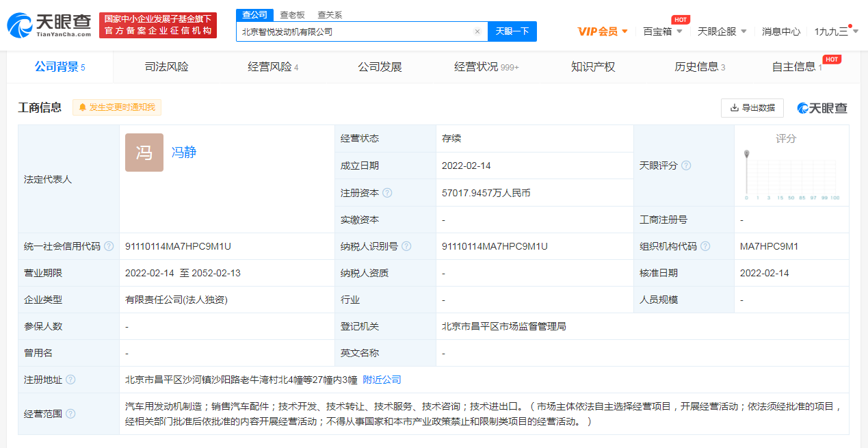The height and width of the screenshot is (448, 868).
Task: Click help icon next to 纳税人识别号
Action: (x=407, y=246)
